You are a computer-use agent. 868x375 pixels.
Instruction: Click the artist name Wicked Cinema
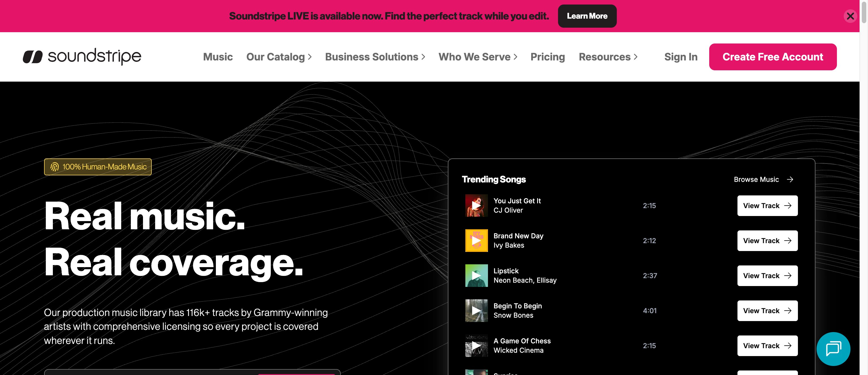coord(518,350)
